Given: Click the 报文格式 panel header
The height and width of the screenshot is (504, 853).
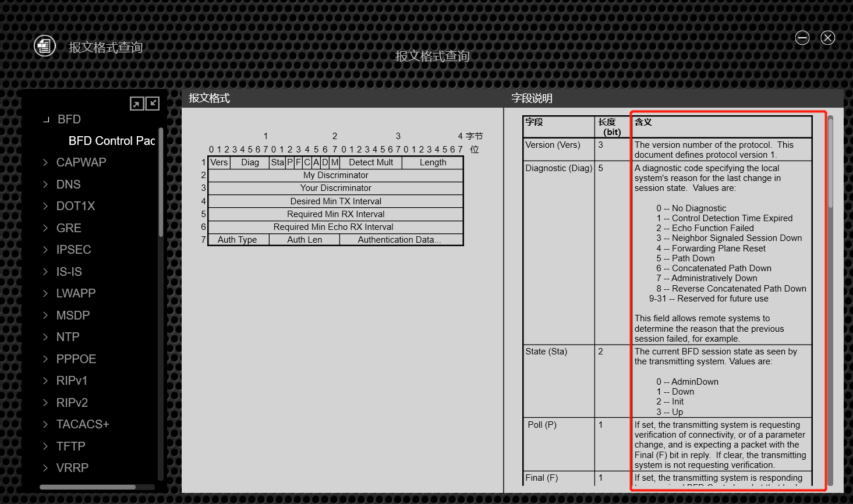Looking at the screenshot, I should click(x=209, y=98).
